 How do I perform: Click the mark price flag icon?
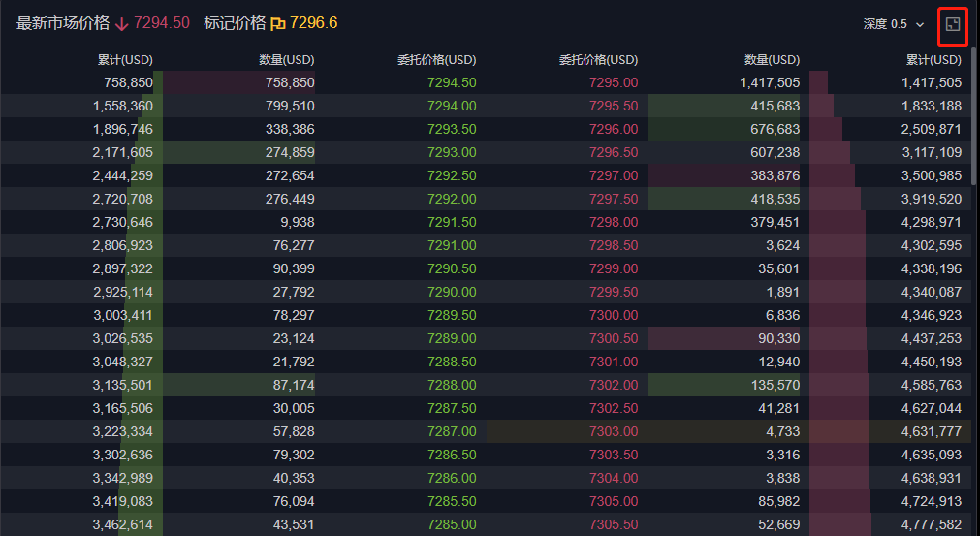coord(278,23)
